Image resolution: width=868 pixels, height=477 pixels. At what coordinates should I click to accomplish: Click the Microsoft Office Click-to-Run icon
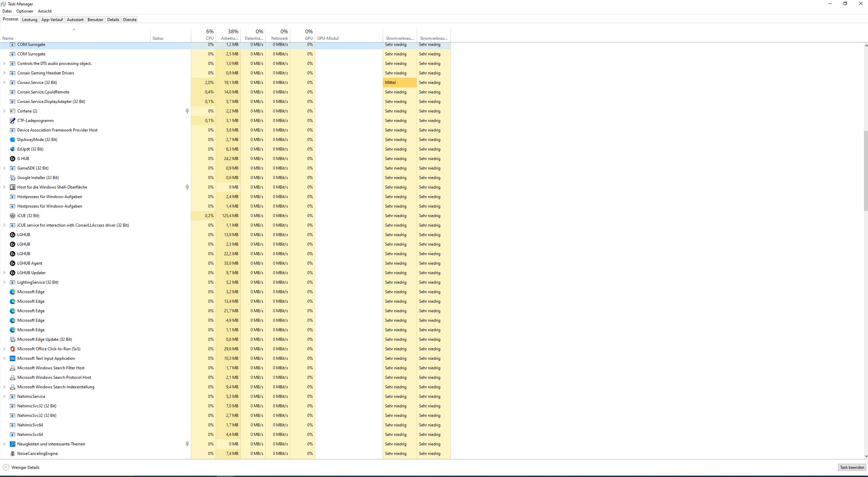pos(13,349)
